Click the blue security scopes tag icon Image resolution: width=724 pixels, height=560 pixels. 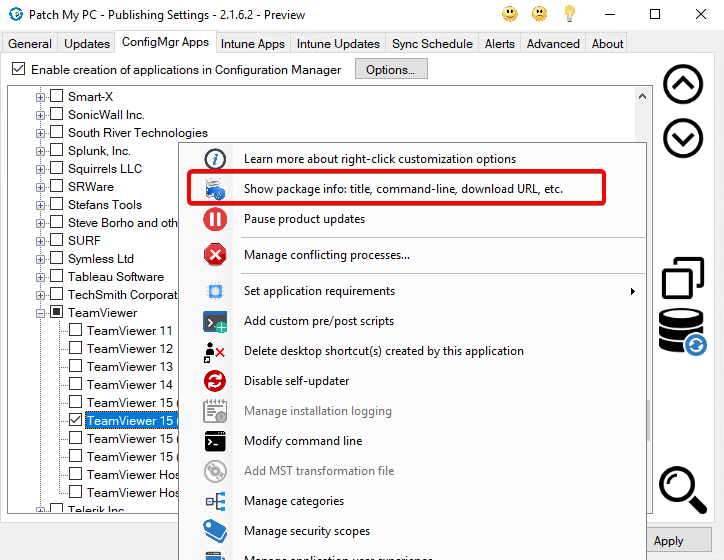(x=215, y=531)
